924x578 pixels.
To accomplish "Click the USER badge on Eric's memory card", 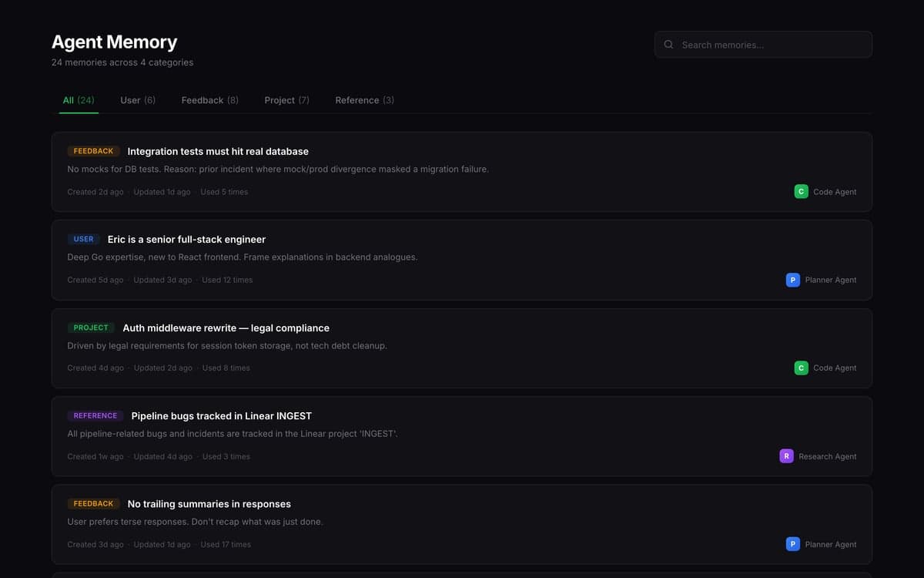I will click(83, 239).
